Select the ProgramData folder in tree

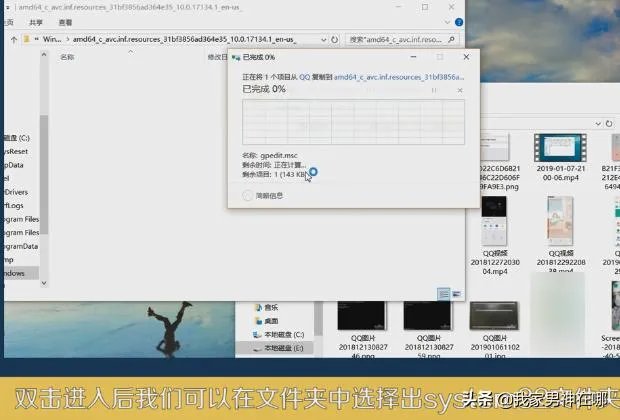coord(21,246)
